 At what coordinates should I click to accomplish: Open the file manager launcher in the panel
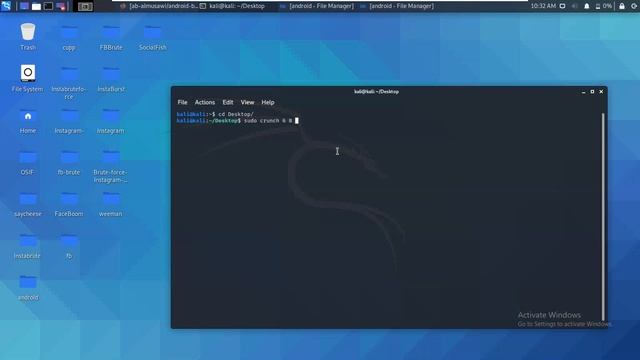click(x=36, y=6)
